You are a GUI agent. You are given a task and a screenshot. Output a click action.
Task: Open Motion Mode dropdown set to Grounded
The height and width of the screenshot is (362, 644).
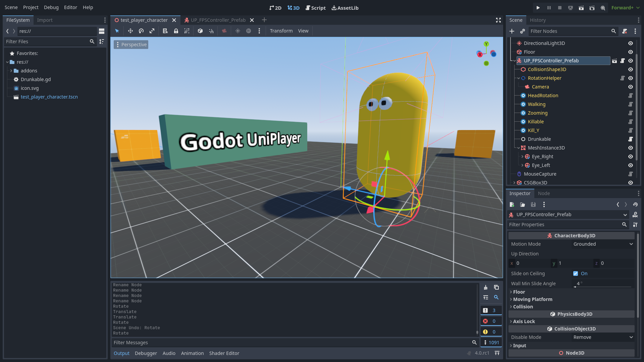pyautogui.click(x=603, y=244)
